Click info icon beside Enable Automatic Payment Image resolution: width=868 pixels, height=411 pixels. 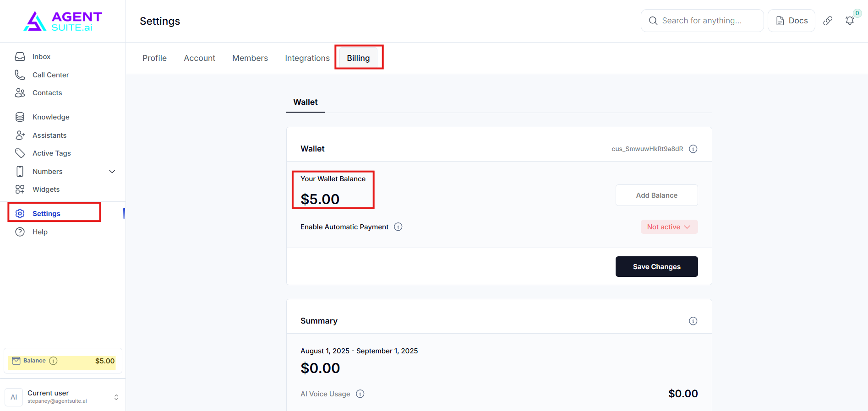click(398, 227)
